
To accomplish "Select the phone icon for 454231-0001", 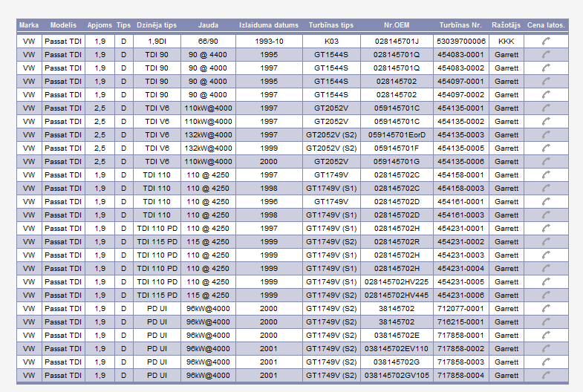I will [x=546, y=229].
